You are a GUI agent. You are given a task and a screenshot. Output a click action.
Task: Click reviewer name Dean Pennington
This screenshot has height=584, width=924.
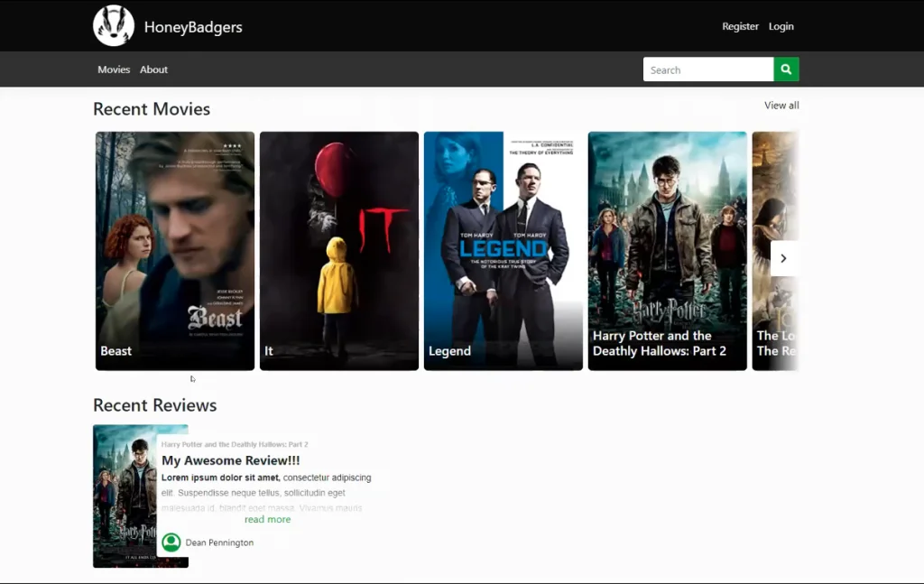(x=219, y=542)
